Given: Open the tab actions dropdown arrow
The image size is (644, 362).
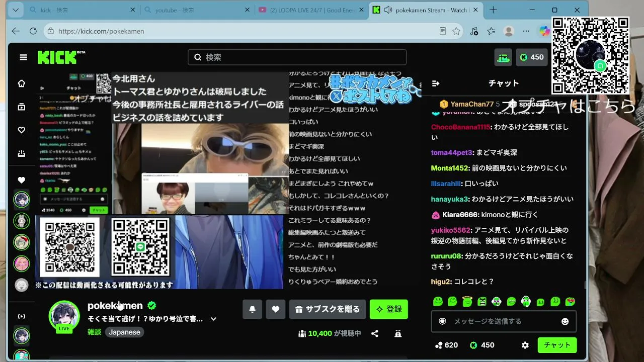Looking at the screenshot, I should tap(16, 10).
